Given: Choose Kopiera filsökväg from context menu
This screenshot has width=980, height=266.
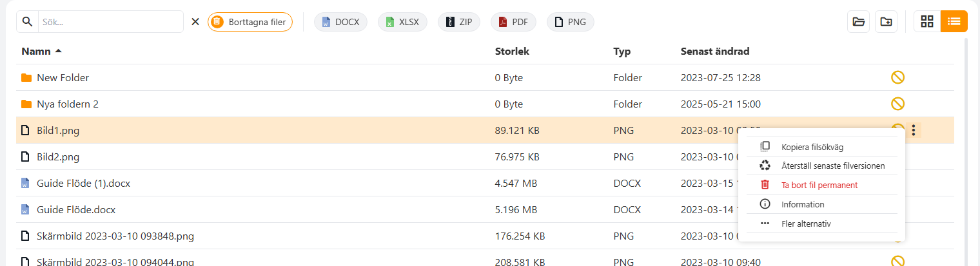Looking at the screenshot, I should tap(821, 146).
